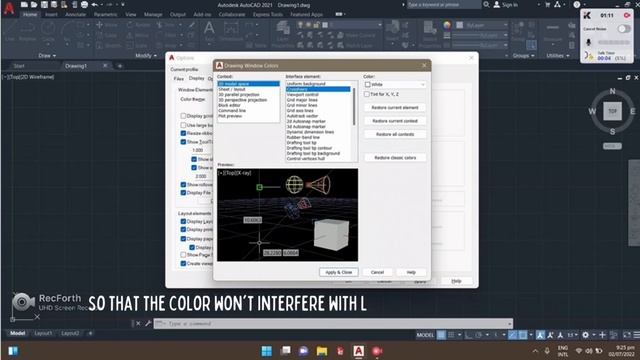
Task: Switch to the Annotate ribbon tab
Action: pyautogui.click(x=76, y=14)
